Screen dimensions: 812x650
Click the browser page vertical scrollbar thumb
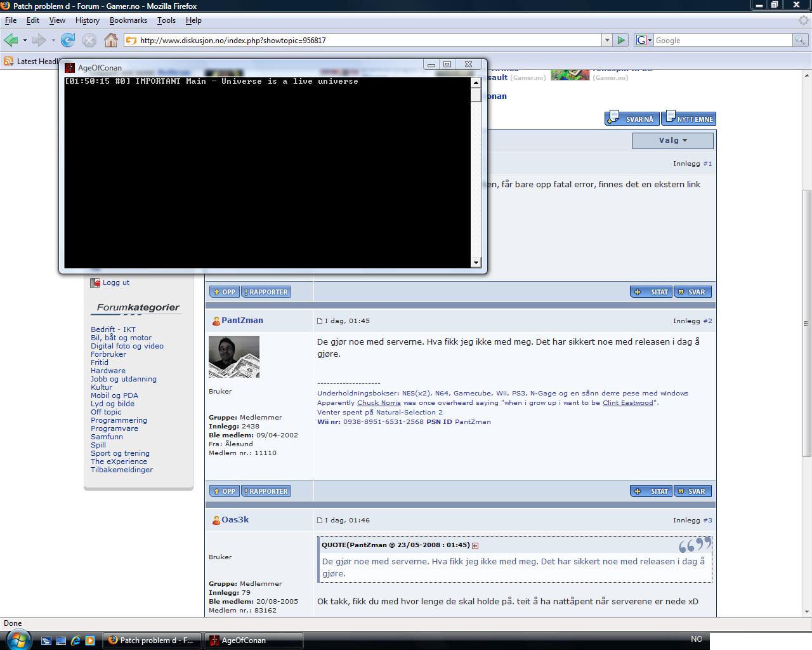[807, 324]
